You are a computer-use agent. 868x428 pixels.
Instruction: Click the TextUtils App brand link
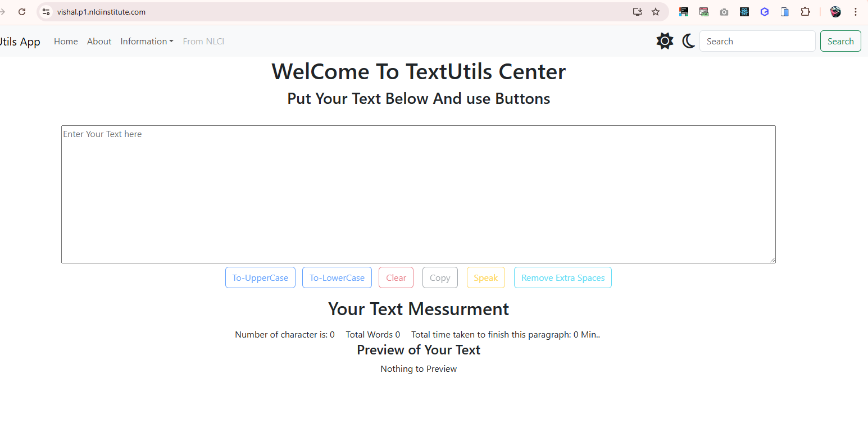20,42
